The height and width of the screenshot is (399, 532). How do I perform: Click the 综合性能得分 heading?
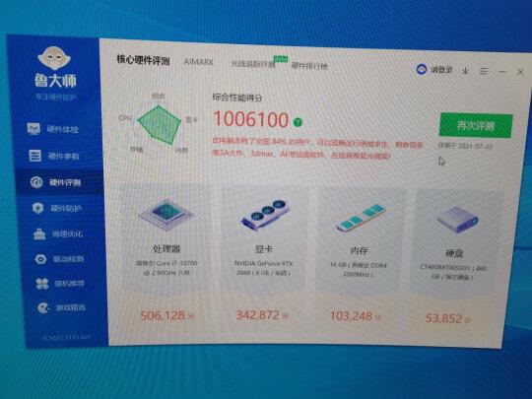[237, 98]
